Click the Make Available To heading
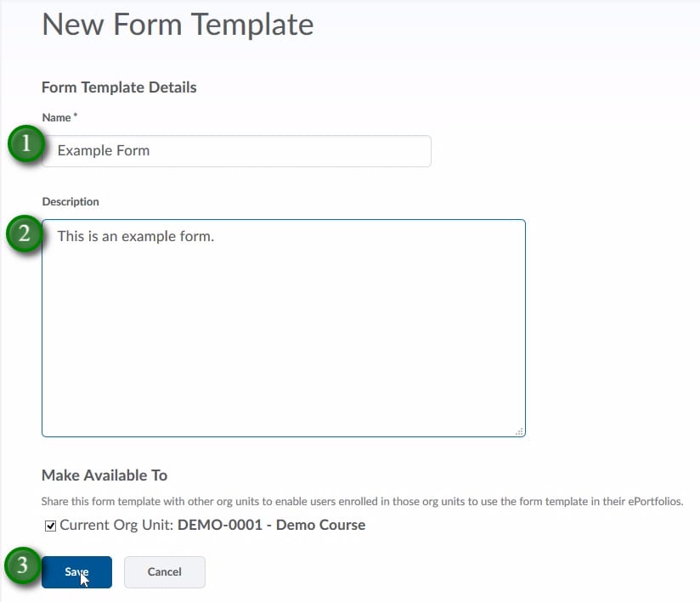 click(104, 475)
